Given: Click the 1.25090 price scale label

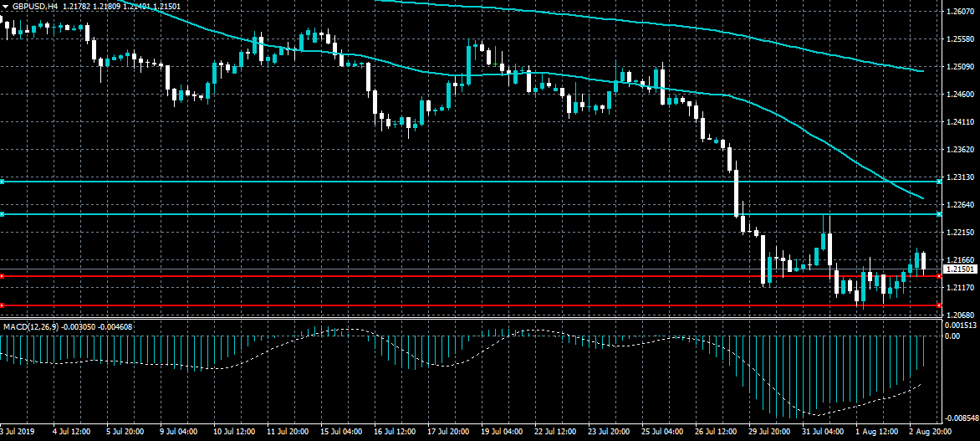Looking at the screenshot, I should [x=962, y=67].
